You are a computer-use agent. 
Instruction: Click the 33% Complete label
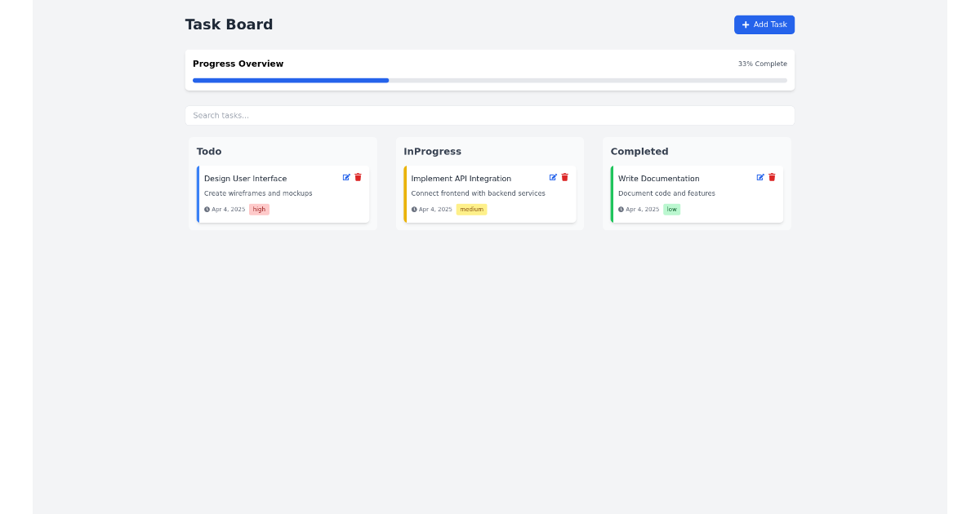tap(763, 63)
